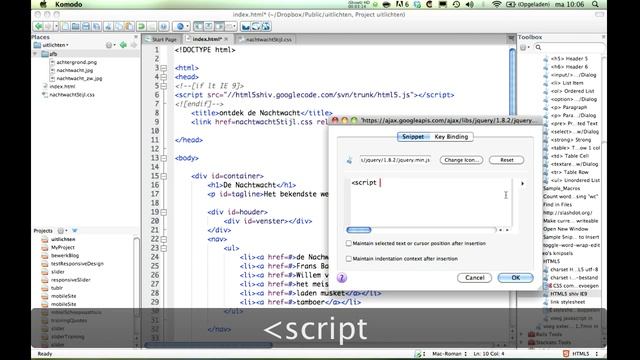Viewport: 640px width, 360px height.
Task: Click the arrow button beside snippet text area
Action: (522, 184)
